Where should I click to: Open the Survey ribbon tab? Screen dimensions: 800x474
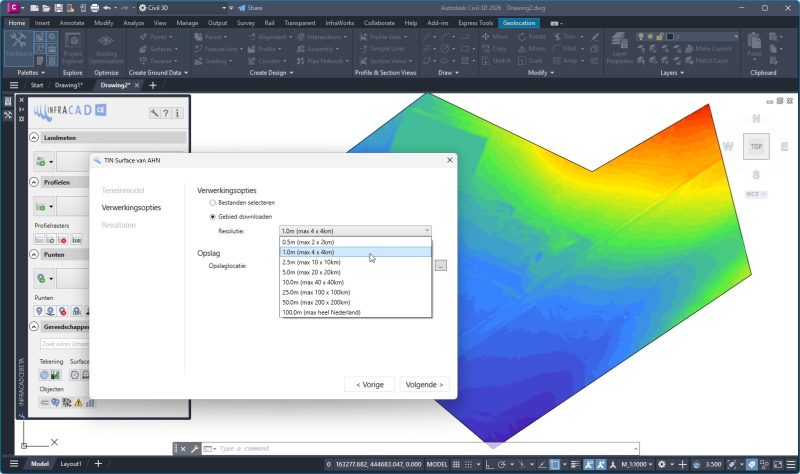[245, 23]
